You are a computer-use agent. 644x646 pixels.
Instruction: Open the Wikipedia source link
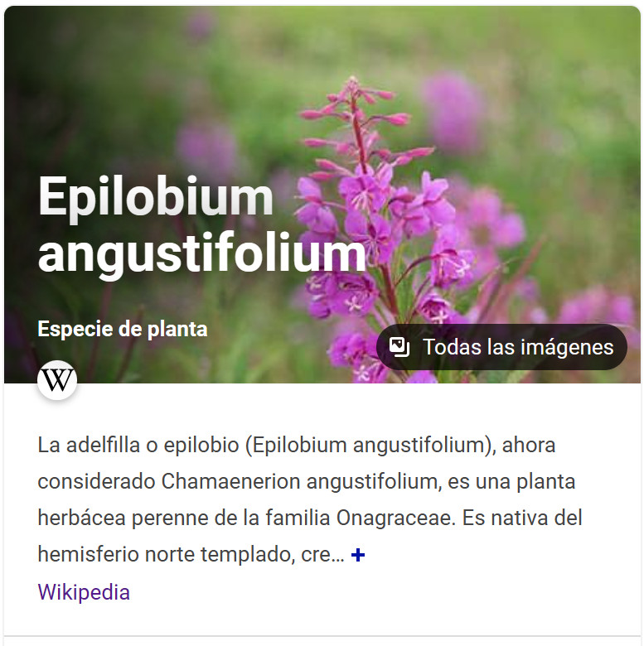tap(84, 592)
